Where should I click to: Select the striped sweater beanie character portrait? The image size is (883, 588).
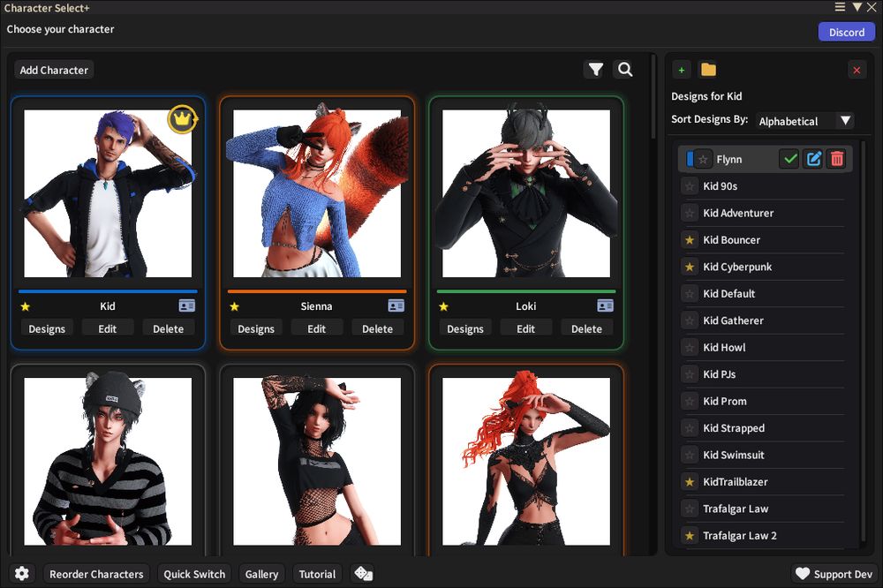tap(108, 461)
